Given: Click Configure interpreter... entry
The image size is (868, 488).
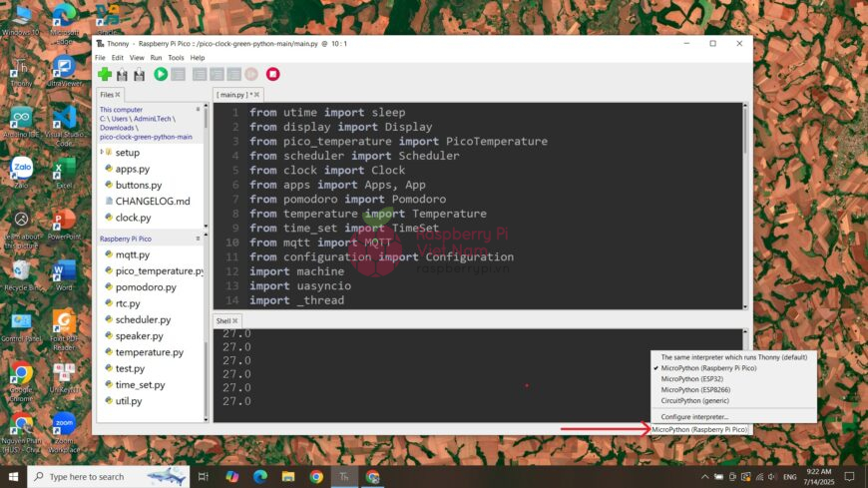Looking at the screenshot, I should [x=694, y=416].
